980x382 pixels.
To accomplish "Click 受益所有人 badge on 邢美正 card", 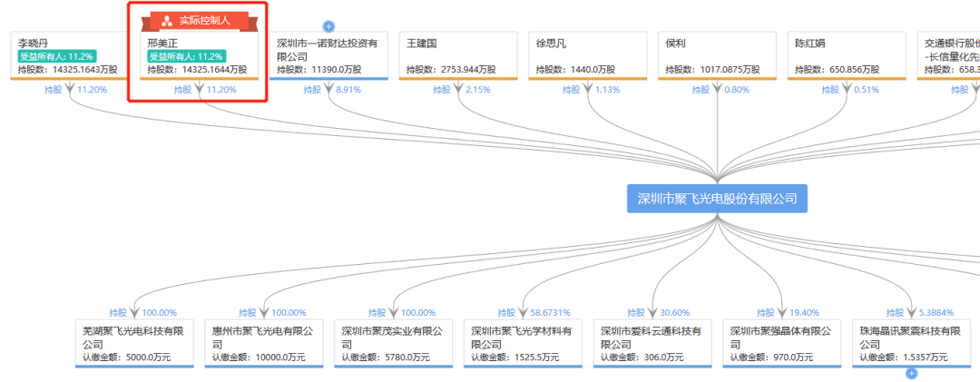I will click(186, 56).
